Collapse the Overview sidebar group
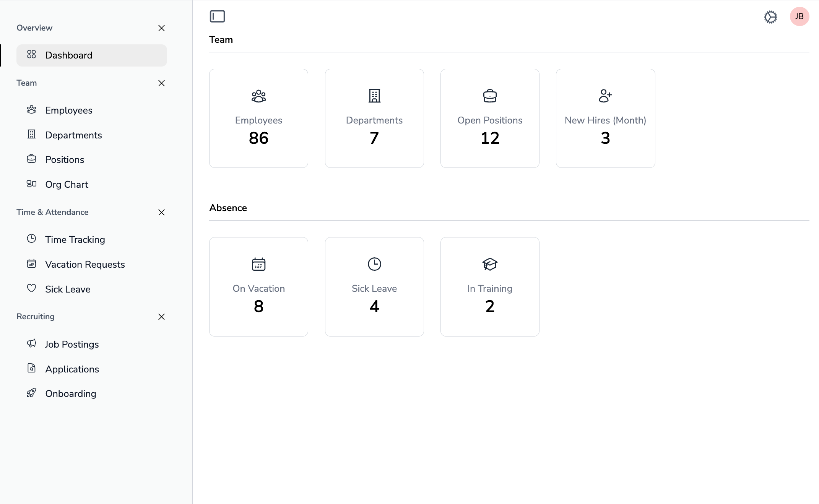 [x=161, y=28]
